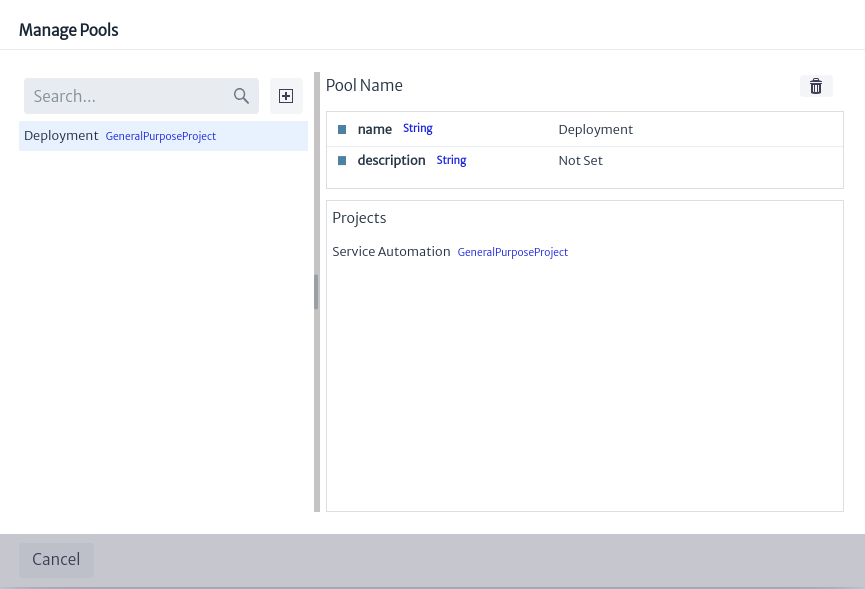
Task: Click the add pool plus icon
Action: [286, 96]
